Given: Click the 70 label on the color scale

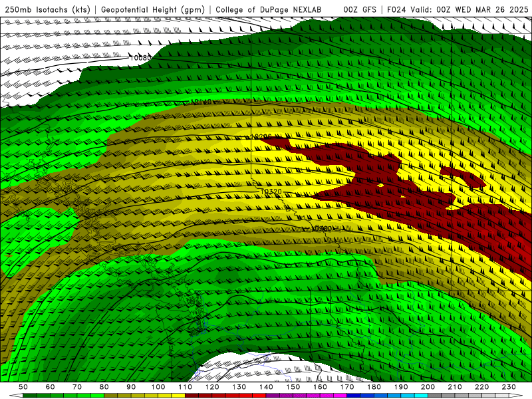Looking at the screenshot, I should pos(77,387).
